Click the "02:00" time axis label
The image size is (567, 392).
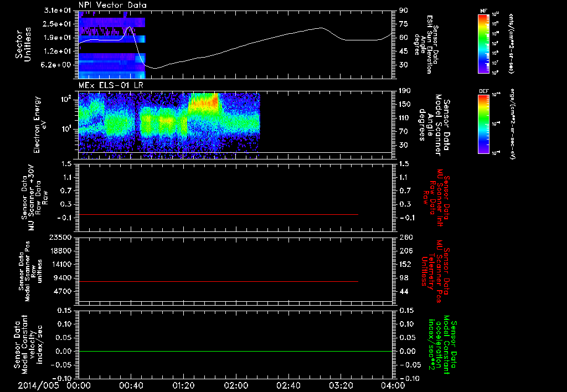(x=236, y=385)
